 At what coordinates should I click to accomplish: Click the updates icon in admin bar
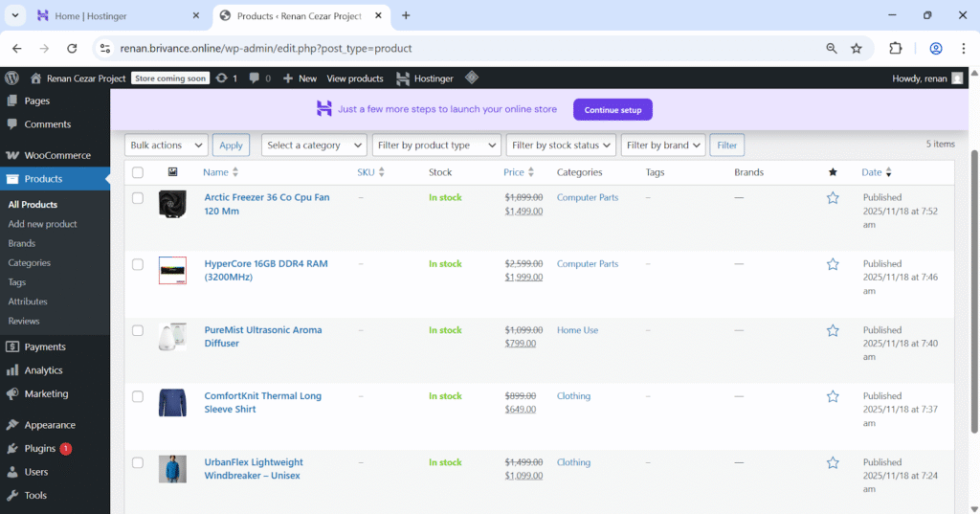click(x=227, y=78)
